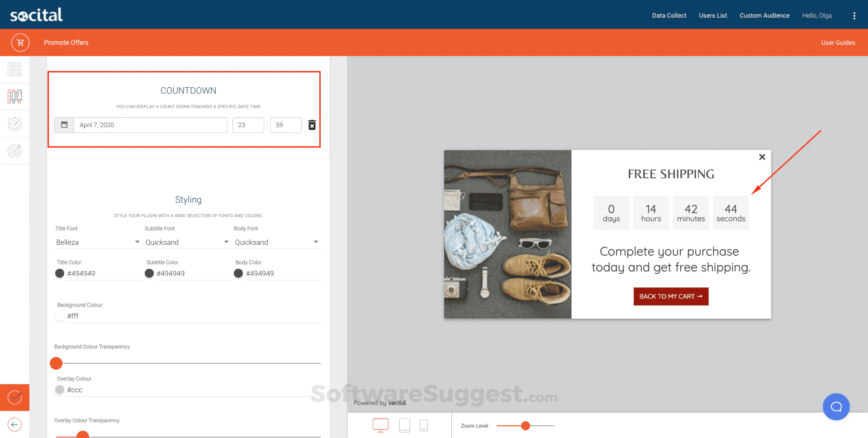Open the Custom Audience menu
Image resolution: width=868 pixels, height=438 pixels.
(x=764, y=15)
